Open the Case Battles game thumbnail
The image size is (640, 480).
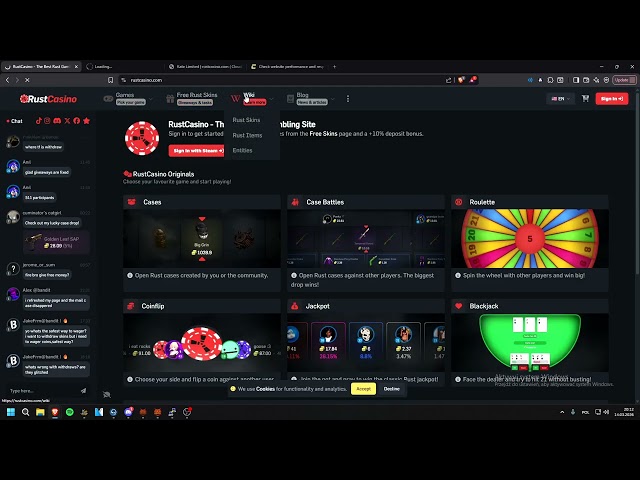point(366,239)
